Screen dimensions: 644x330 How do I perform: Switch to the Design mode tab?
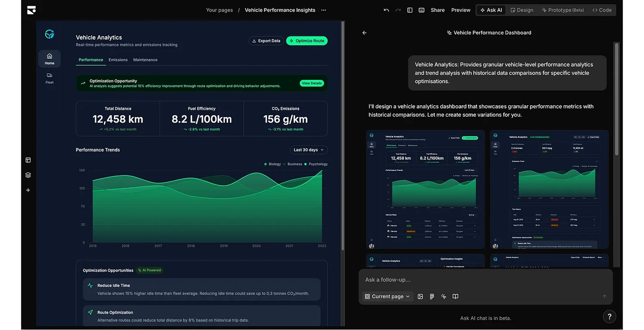pyautogui.click(x=522, y=10)
